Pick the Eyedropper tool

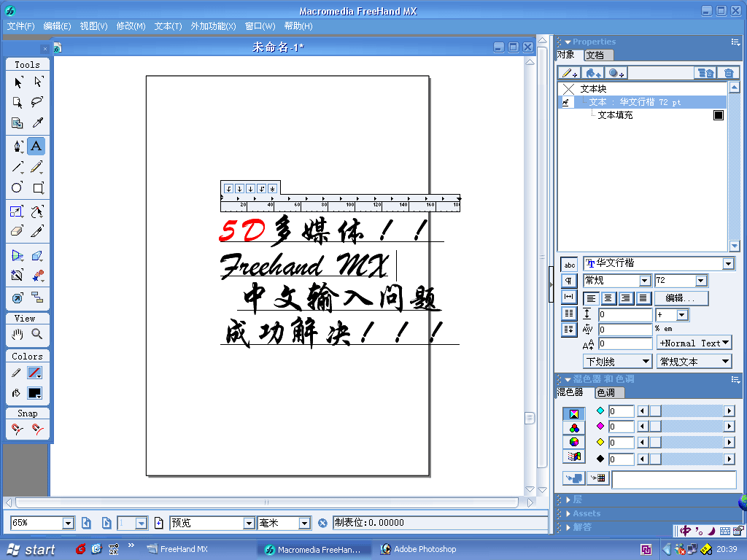click(37, 122)
